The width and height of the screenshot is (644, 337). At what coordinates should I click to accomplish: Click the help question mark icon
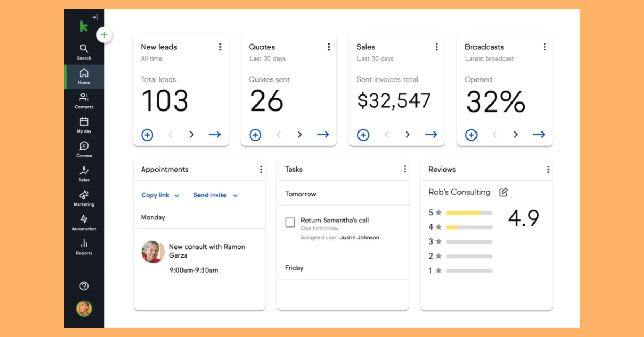[x=84, y=286]
